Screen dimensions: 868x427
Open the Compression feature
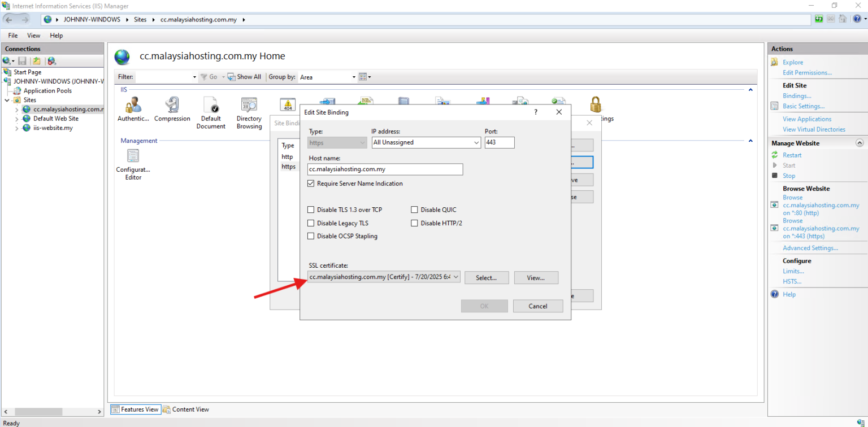[172, 107]
